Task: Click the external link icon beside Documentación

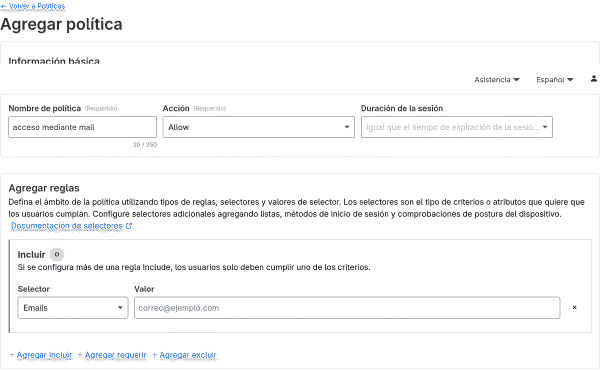Action: point(129,226)
